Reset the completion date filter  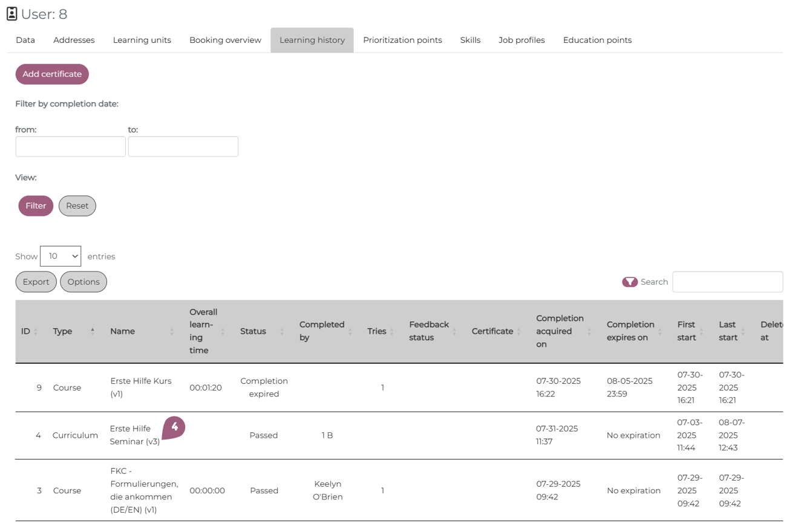77,206
